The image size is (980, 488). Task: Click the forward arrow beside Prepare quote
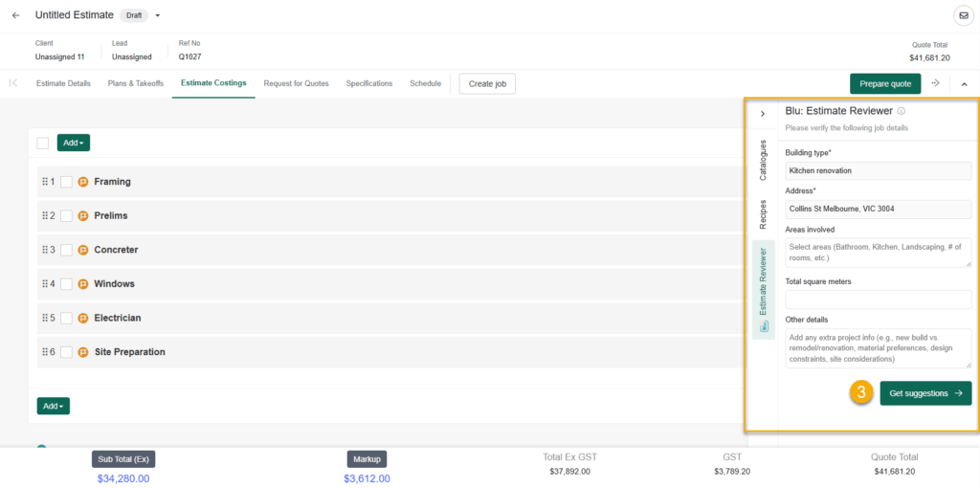935,83
